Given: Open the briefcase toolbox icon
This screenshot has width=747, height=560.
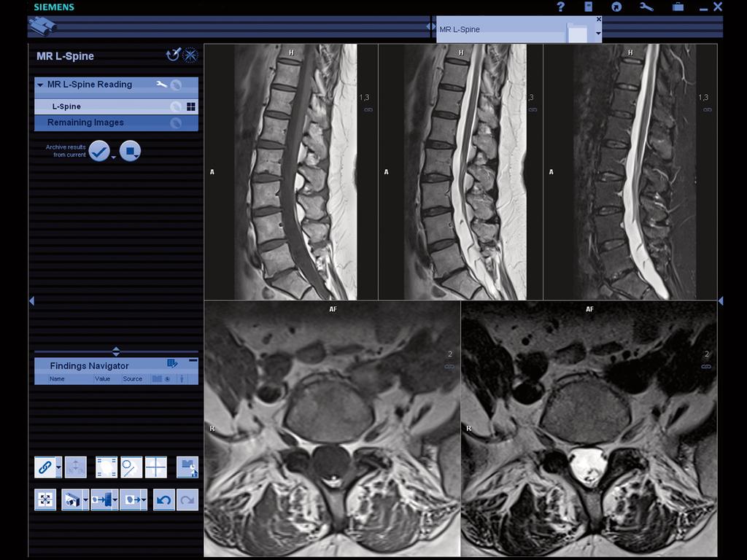Looking at the screenshot, I should pyautogui.click(x=678, y=7).
